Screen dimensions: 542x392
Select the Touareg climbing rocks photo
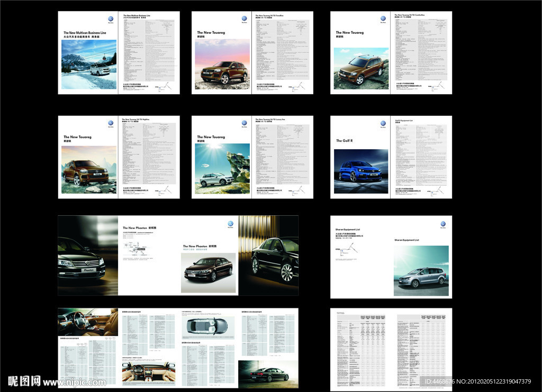click(x=361, y=68)
